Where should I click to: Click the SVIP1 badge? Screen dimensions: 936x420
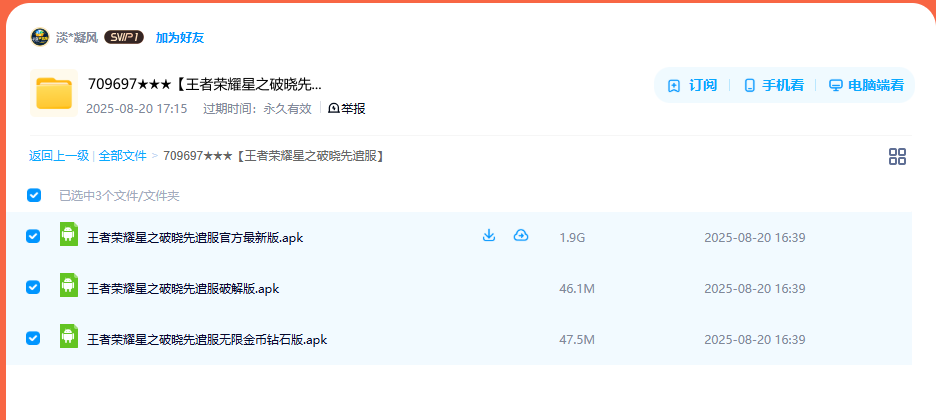click(x=124, y=38)
